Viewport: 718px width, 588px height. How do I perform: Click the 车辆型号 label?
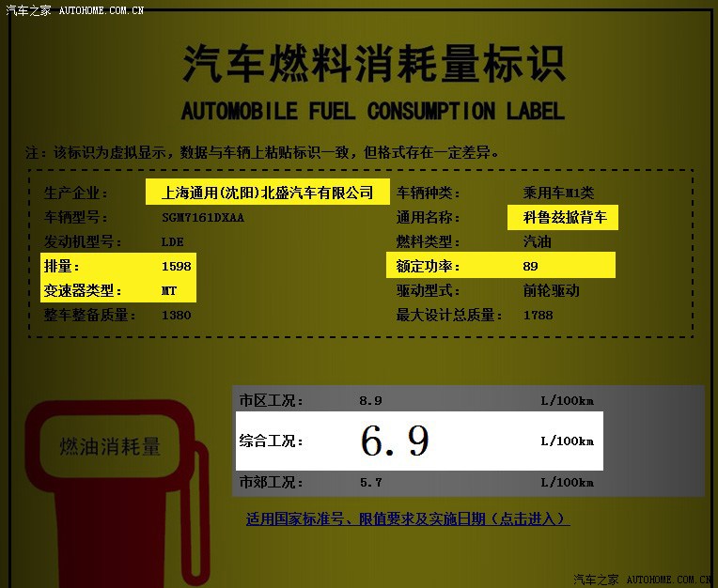click(75, 217)
